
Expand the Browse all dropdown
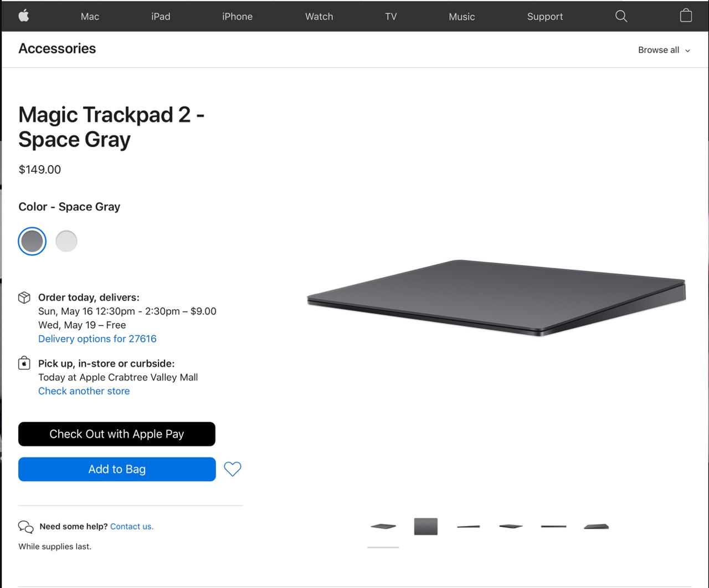[x=664, y=50]
